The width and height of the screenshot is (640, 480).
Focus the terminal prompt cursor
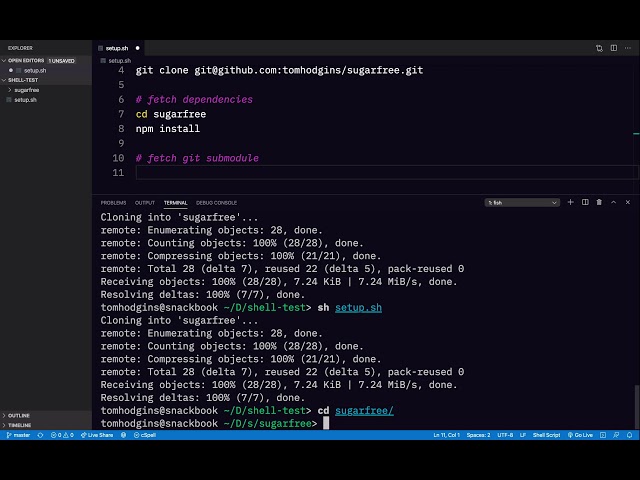tap(326, 423)
